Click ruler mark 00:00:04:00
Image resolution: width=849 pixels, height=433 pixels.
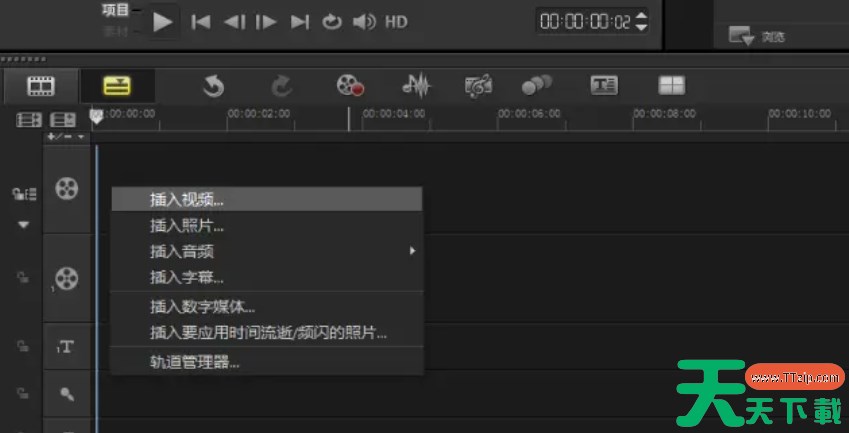point(394,114)
